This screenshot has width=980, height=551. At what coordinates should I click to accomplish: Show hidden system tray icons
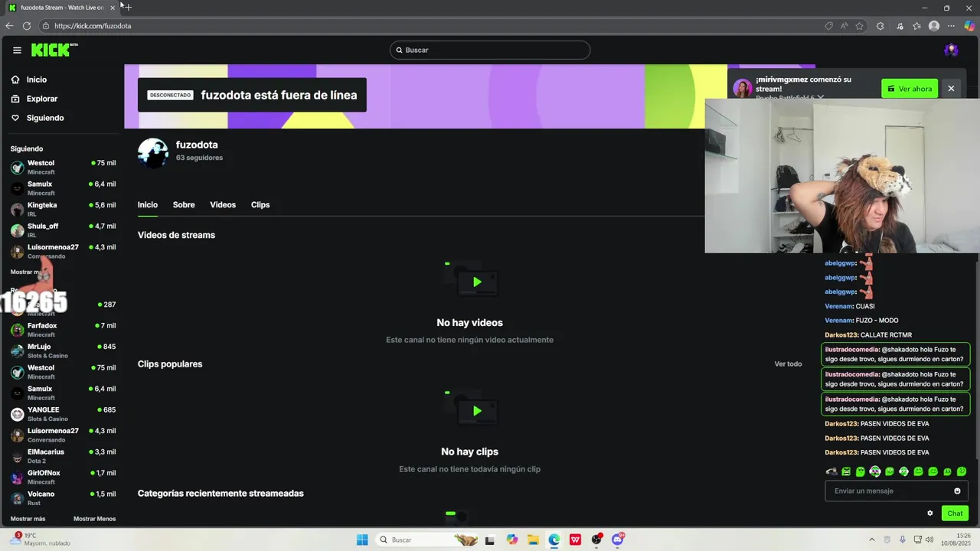click(x=872, y=540)
